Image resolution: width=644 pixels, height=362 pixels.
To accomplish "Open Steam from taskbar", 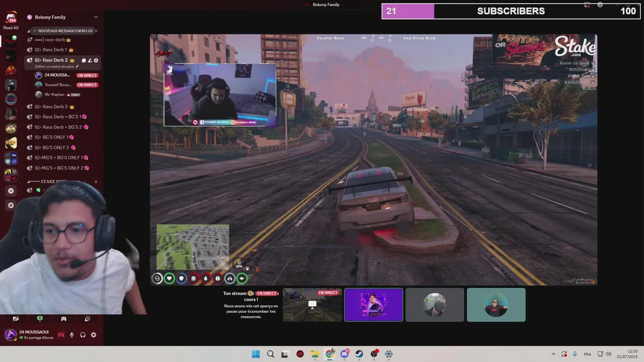I will [x=359, y=354].
